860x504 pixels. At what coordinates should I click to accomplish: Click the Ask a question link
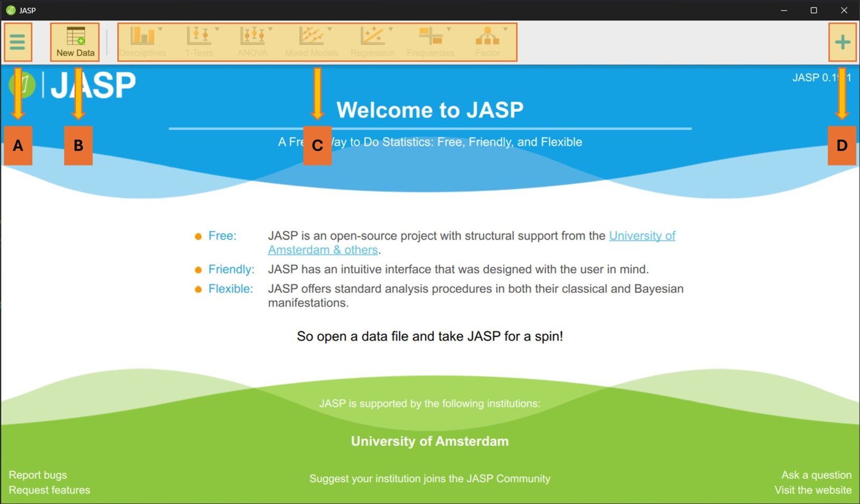coord(816,474)
